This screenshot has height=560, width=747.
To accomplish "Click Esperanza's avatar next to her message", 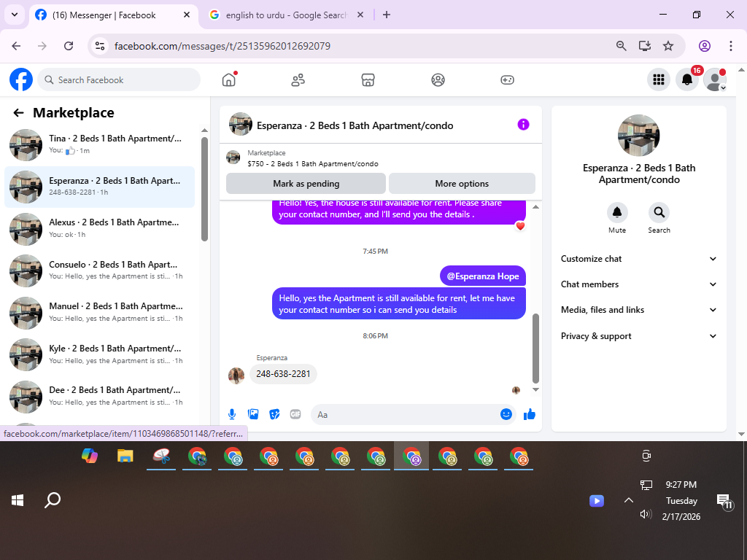I will (x=236, y=376).
